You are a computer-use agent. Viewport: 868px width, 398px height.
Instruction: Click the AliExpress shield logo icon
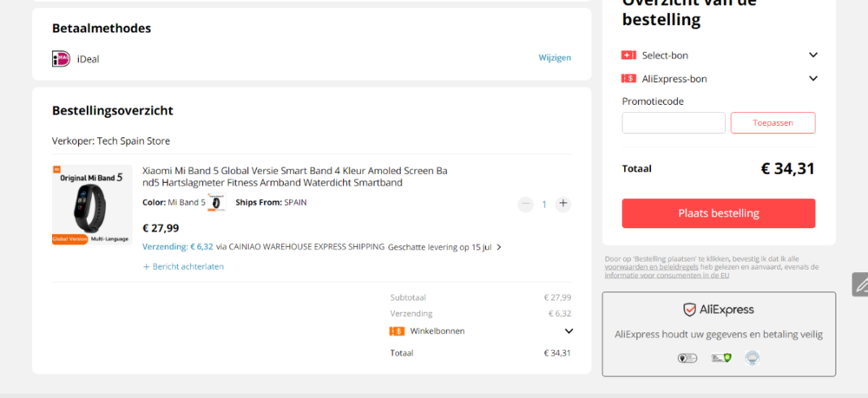coord(689,310)
